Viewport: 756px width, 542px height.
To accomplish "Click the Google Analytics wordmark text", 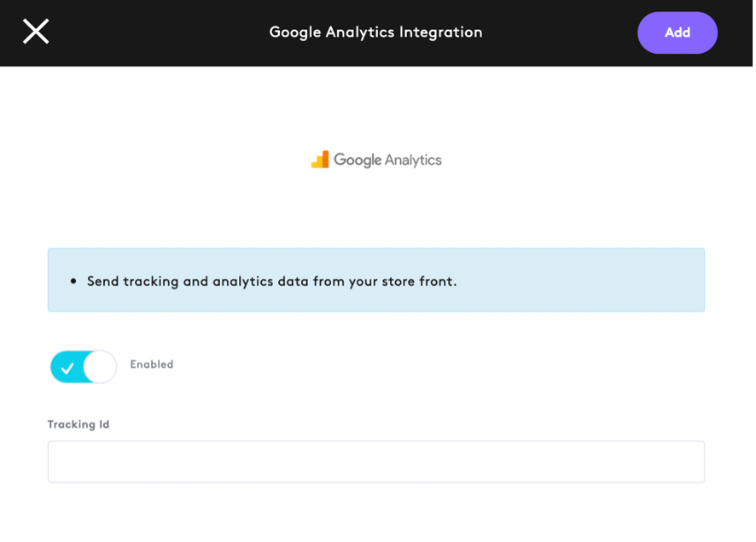I will click(x=387, y=160).
